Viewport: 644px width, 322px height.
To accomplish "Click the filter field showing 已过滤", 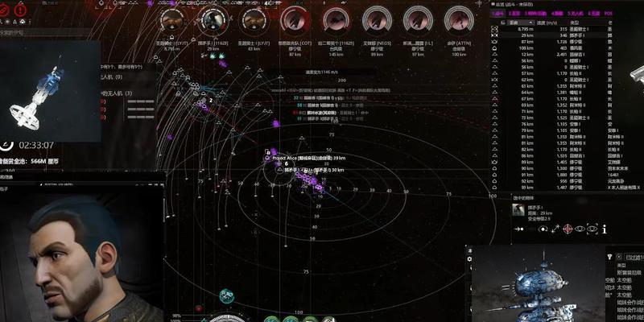I will pos(633,257).
